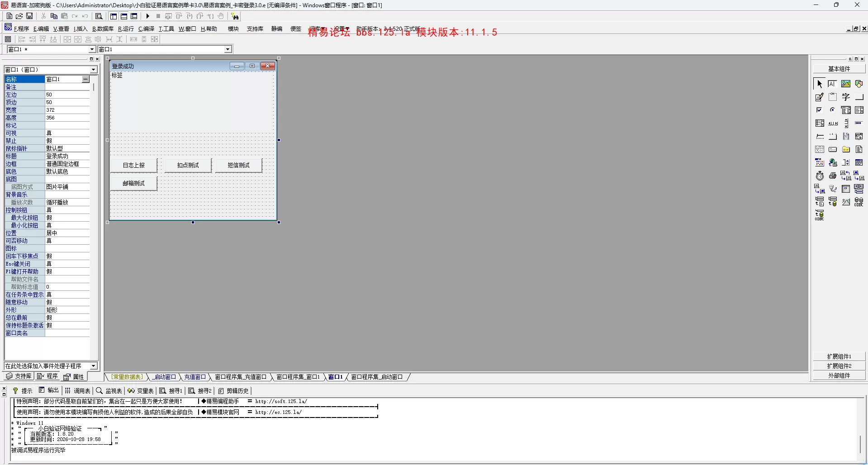868x465 pixels.
Task: Pick the picture box component icon
Action: [x=846, y=84]
